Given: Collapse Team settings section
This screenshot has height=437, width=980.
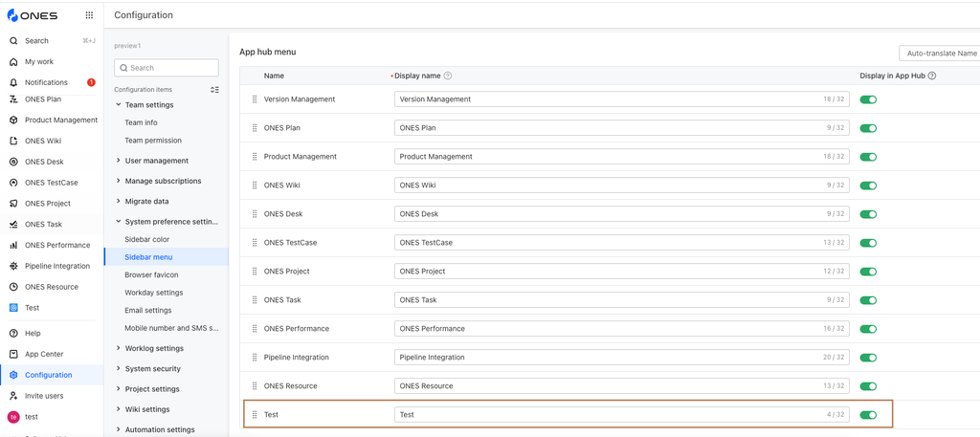Looking at the screenshot, I should [118, 105].
